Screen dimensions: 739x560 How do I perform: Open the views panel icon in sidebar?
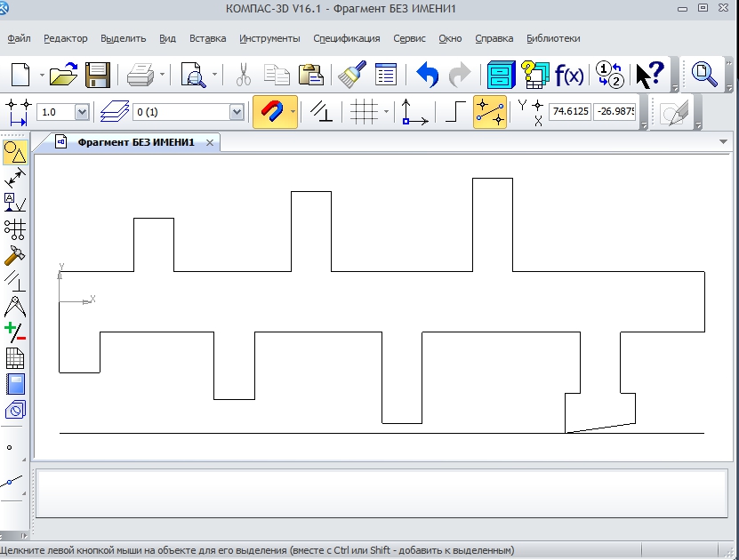tap(15, 411)
